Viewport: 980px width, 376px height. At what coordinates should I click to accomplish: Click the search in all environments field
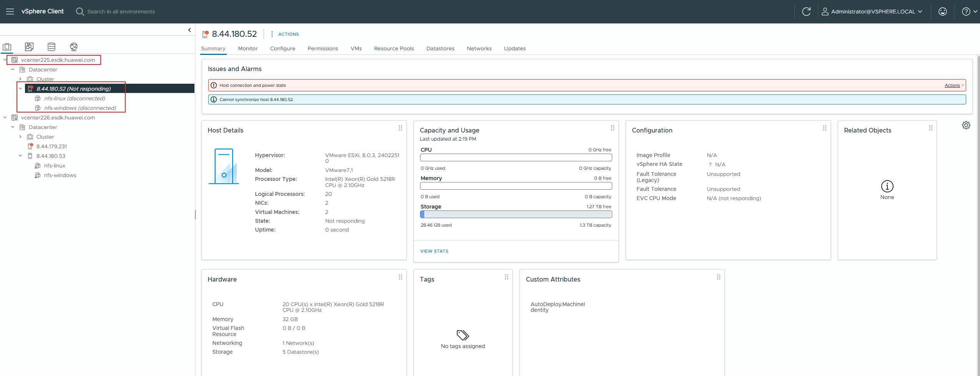point(121,12)
